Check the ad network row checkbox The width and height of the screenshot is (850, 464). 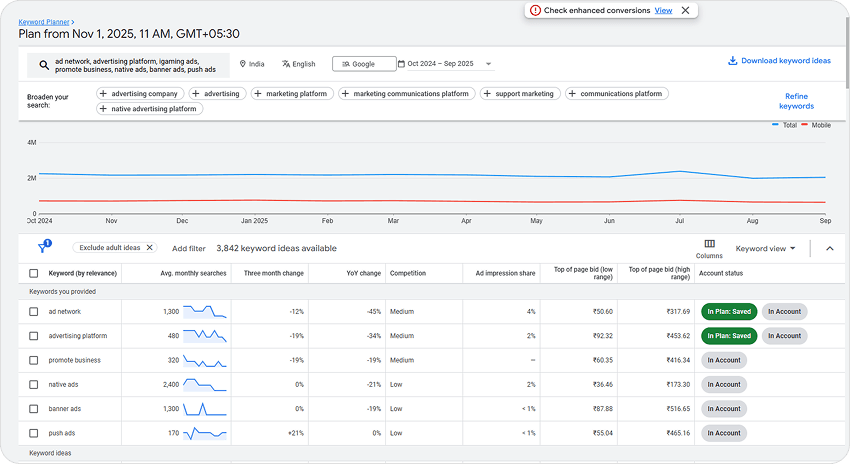34,312
